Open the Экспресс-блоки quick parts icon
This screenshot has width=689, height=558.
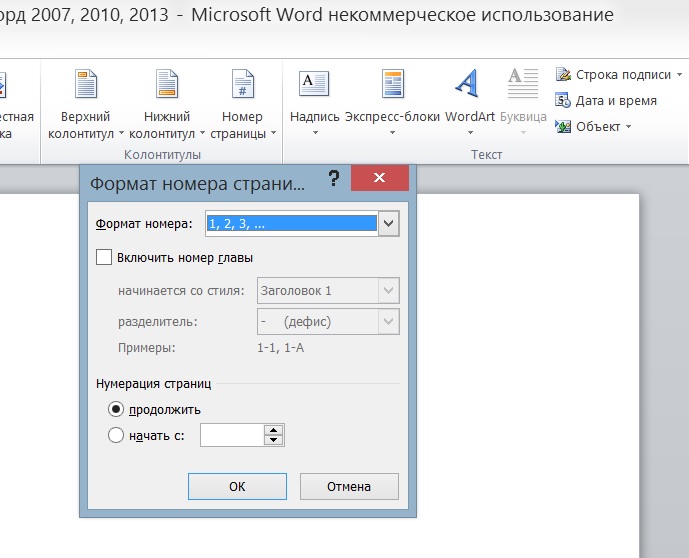[392, 83]
